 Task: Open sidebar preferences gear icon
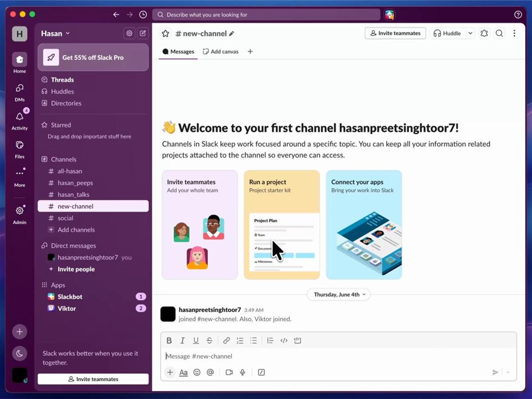pos(129,33)
